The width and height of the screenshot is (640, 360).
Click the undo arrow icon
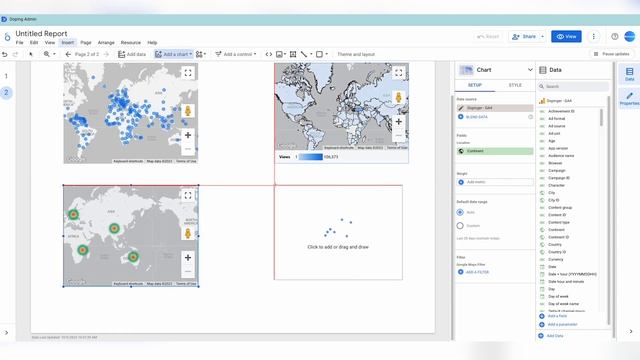[5, 54]
